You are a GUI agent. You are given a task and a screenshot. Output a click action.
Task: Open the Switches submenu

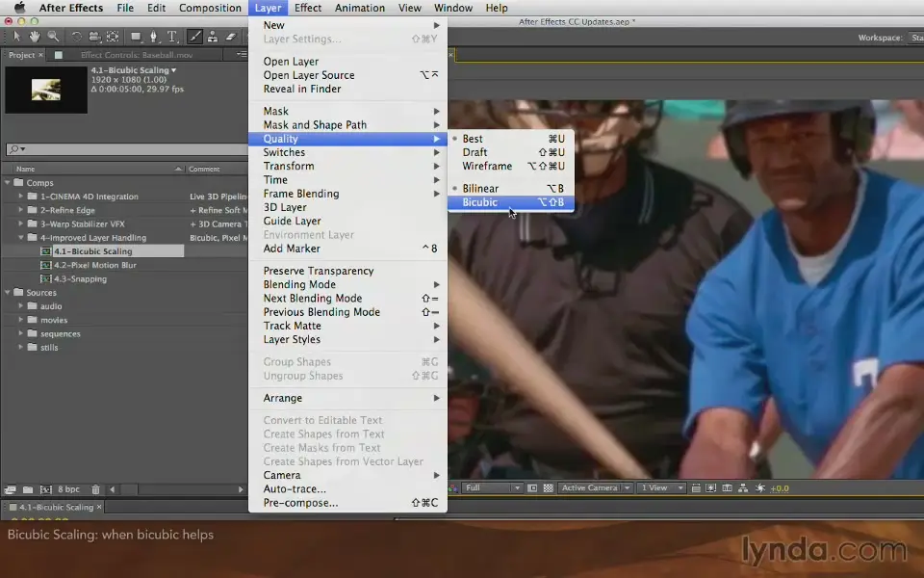(x=347, y=152)
